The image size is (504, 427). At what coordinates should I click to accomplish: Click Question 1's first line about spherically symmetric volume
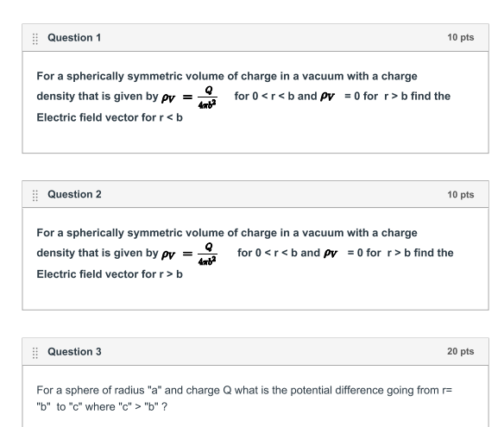[227, 76]
